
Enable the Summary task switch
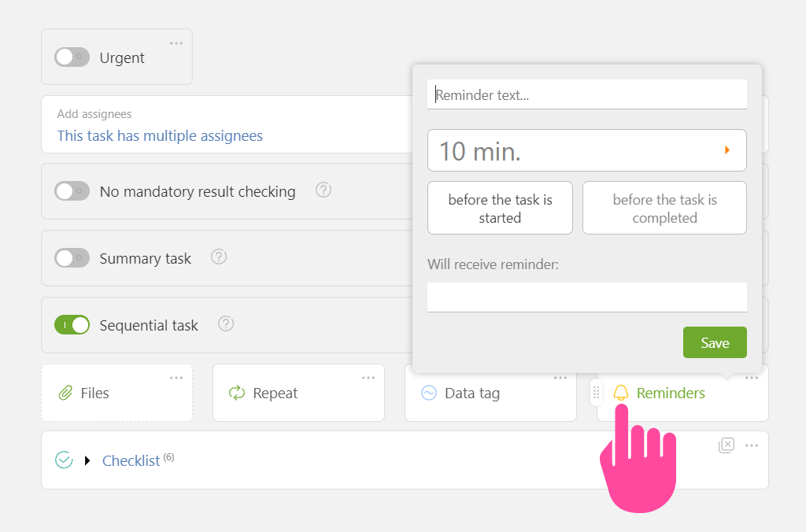[x=72, y=258]
